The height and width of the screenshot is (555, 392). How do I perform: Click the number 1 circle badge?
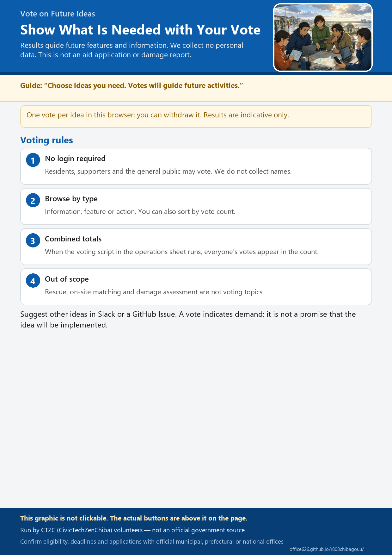33,160
